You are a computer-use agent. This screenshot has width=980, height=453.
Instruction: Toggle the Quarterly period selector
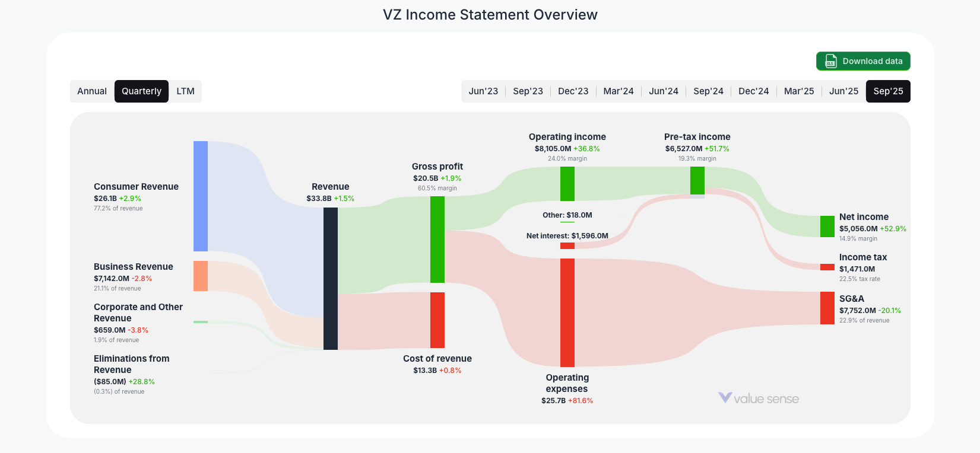click(x=141, y=91)
